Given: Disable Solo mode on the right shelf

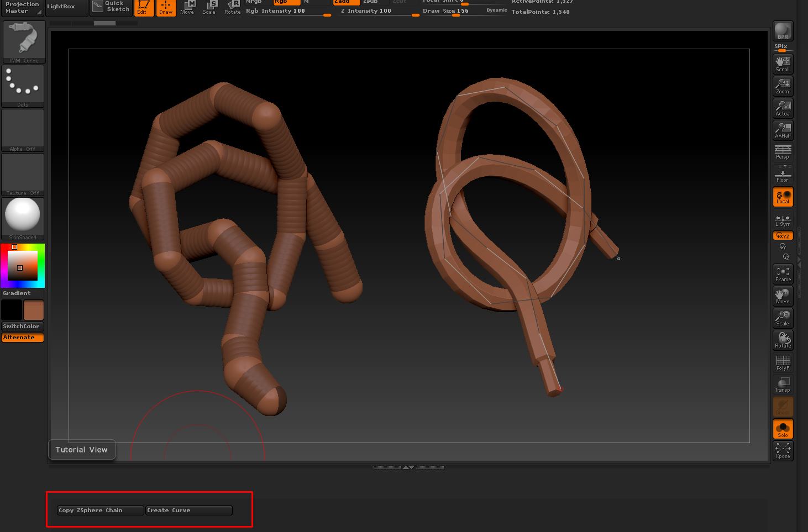Looking at the screenshot, I should click(x=783, y=428).
